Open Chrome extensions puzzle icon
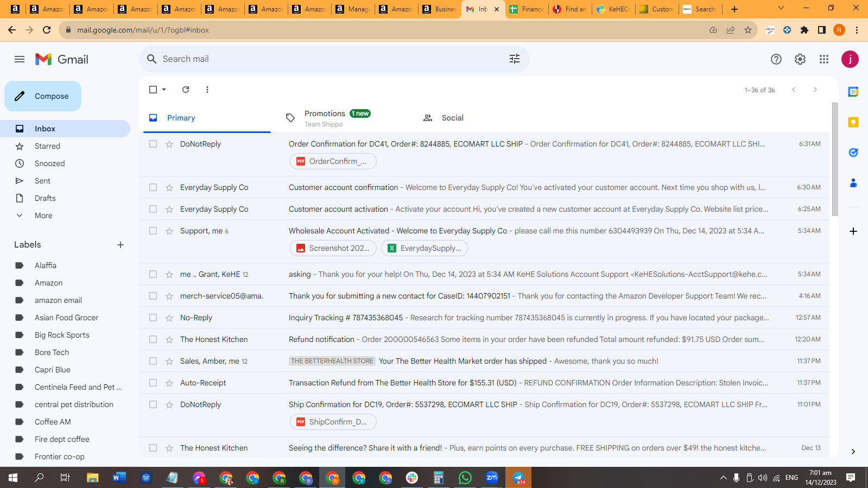The width and height of the screenshot is (868, 488). [804, 30]
